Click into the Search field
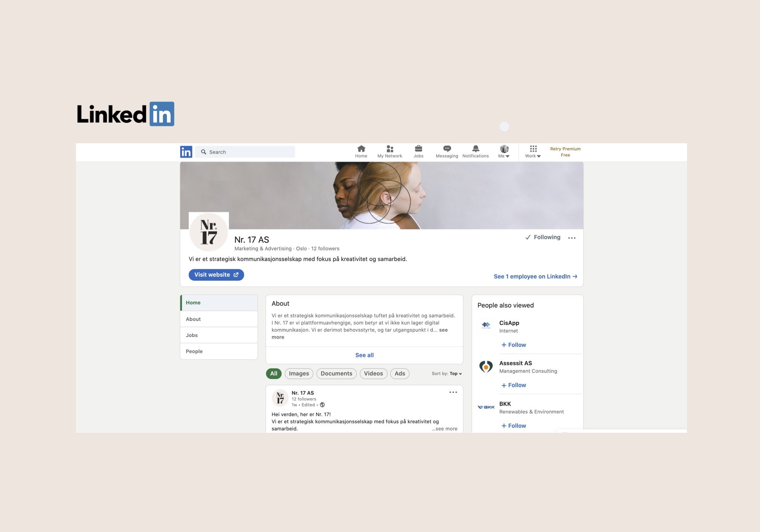 pyautogui.click(x=245, y=152)
